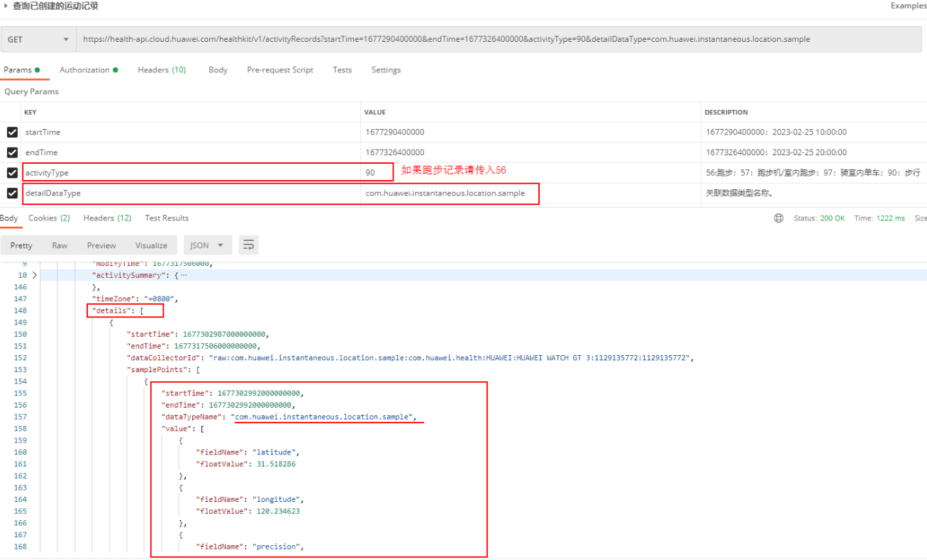Open the GET method dropdown
The width and height of the screenshot is (927, 560).
pyautogui.click(x=38, y=40)
